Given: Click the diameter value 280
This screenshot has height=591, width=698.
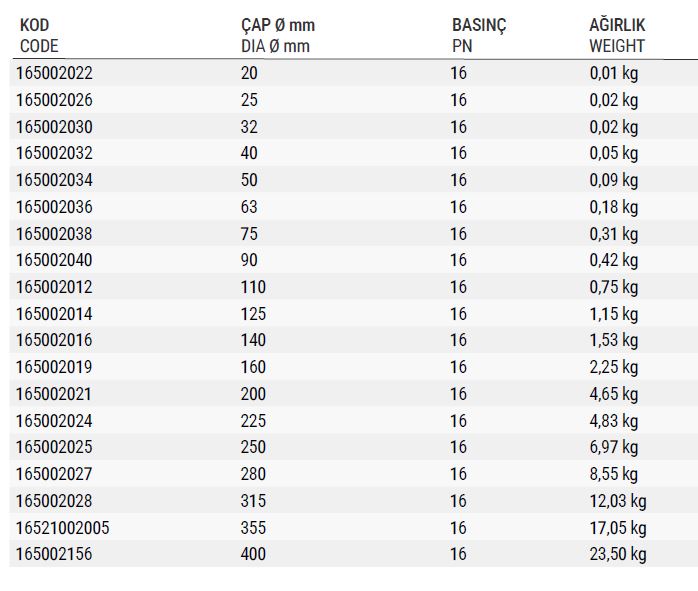Looking at the screenshot, I should [x=253, y=474].
